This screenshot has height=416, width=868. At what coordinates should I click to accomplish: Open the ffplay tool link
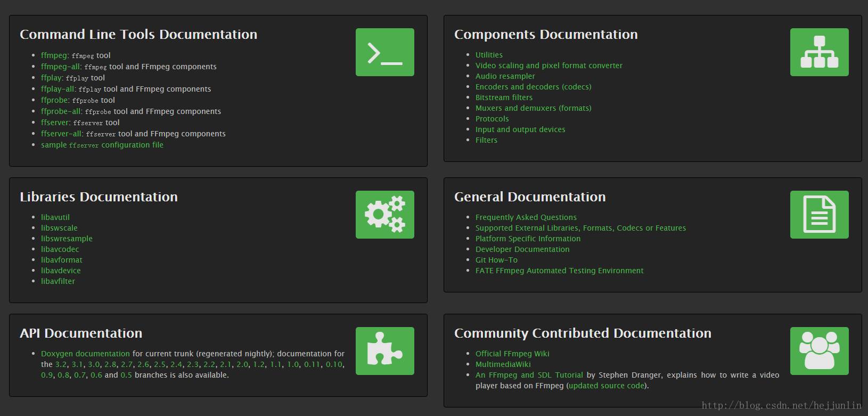coord(51,78)
